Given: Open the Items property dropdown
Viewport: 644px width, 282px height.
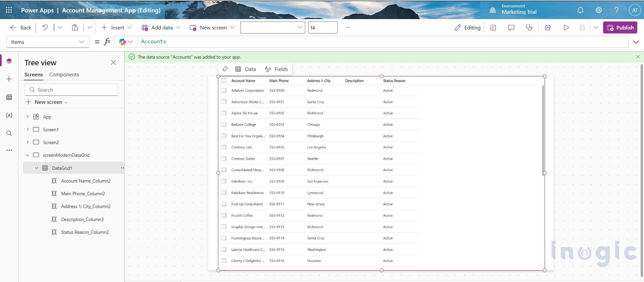Looking at the screenshot, I should click(x=48, y=42).
